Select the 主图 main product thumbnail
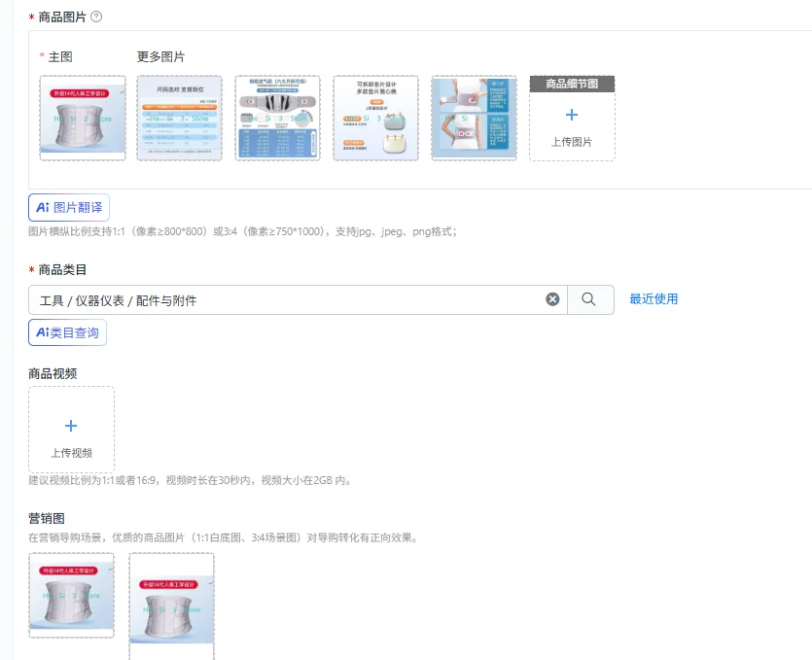The height and width of the screenshot is (660, 812). point(83,118)
